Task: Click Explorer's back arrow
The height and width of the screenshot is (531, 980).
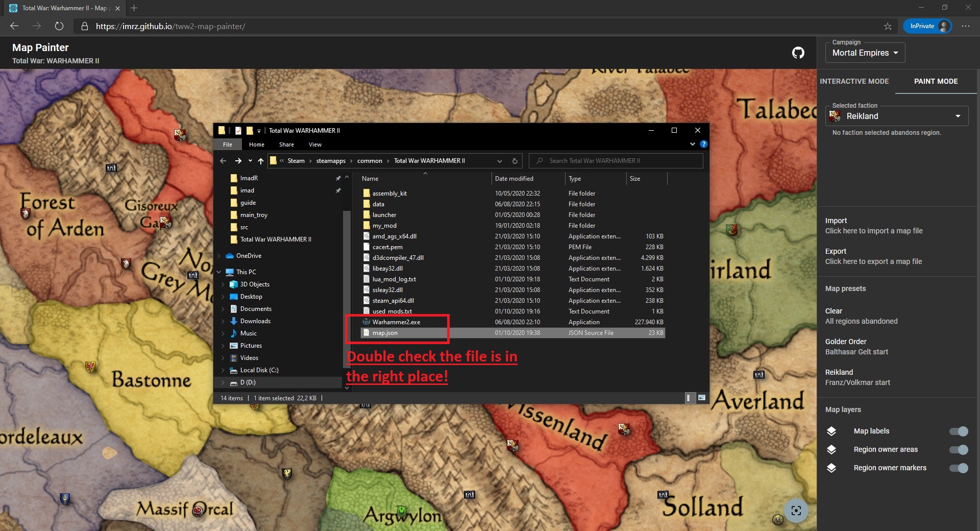Action: point(223,161)
